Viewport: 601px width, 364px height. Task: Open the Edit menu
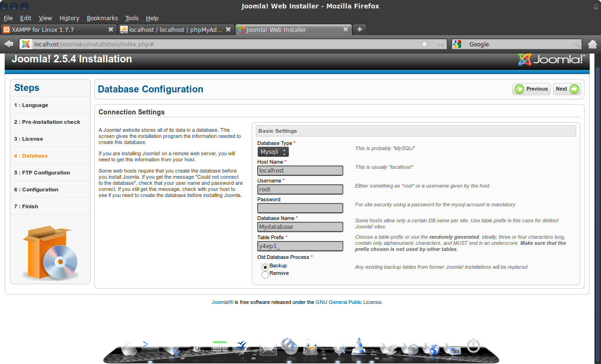coord(25,18)
